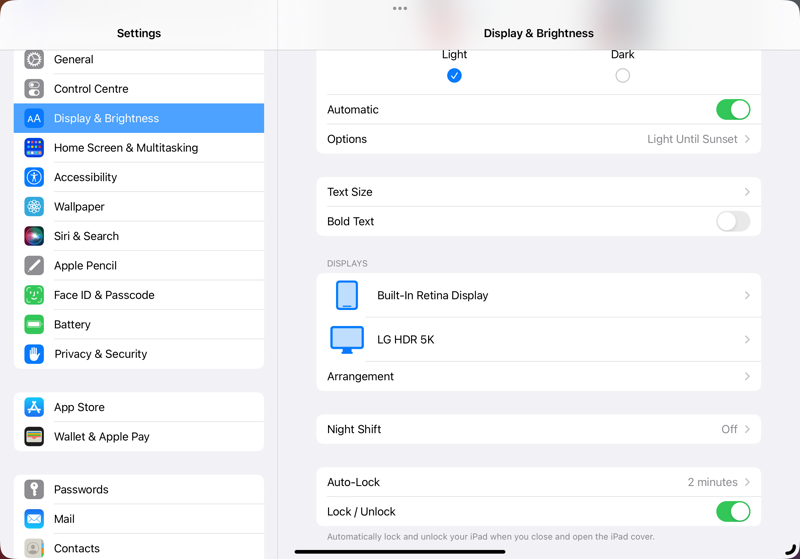Screen dimensions: 800x559
Task: Open the Siri & Search icon
Action: click(34, 236)
